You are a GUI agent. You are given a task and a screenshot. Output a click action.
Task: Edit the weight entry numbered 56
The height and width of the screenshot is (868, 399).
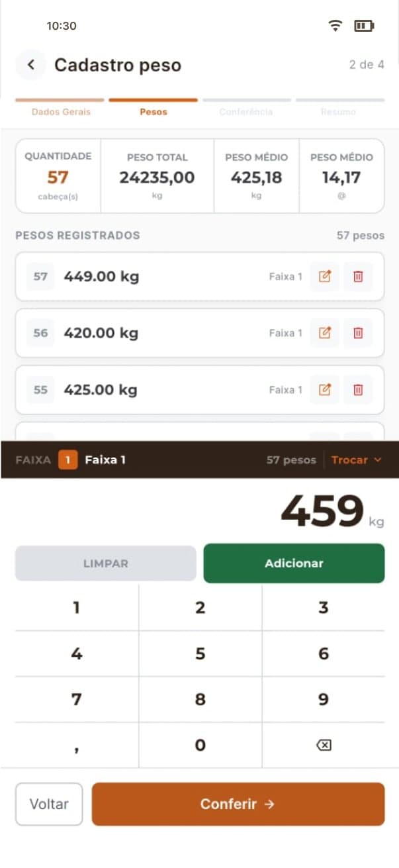[x=325, y=333]
